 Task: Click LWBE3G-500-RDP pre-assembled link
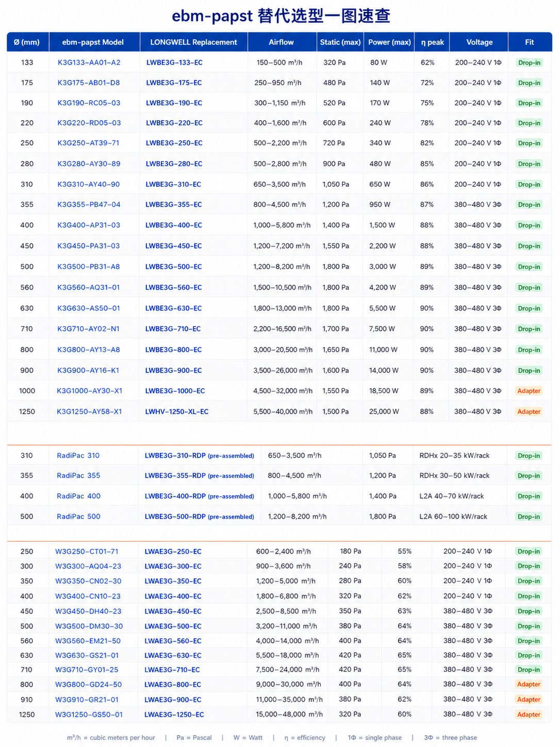[200, 516]
